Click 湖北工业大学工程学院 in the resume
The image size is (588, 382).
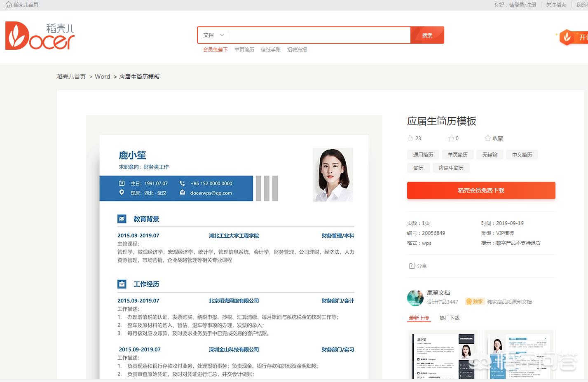234,236
